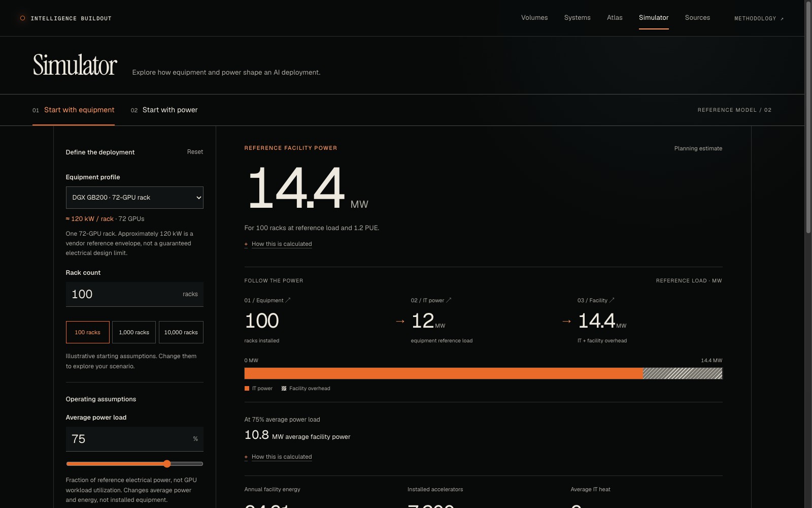Select the 10,000 racks preset
Screen dimensions: 812x508
pos(181,332)
